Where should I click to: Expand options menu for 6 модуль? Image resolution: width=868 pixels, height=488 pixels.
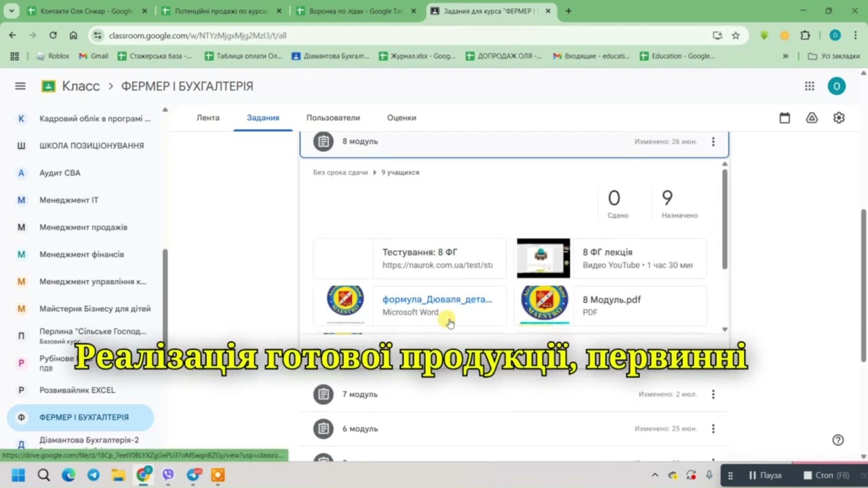[713, 429]
